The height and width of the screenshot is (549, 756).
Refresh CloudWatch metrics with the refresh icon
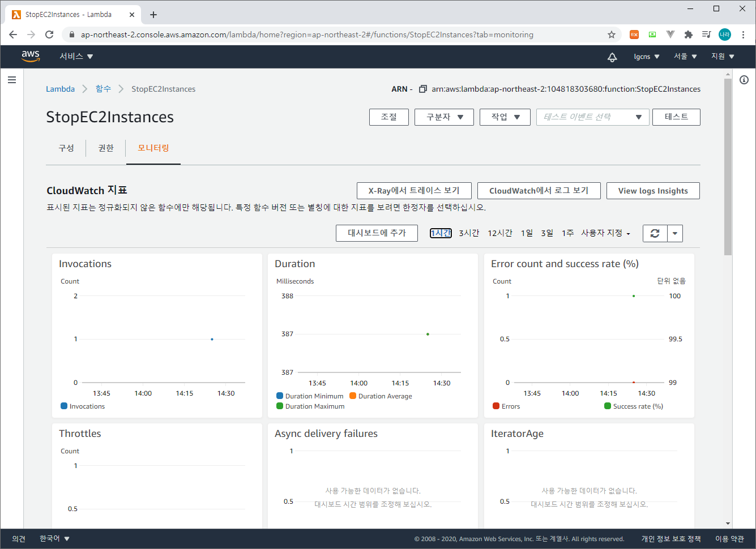655,233
